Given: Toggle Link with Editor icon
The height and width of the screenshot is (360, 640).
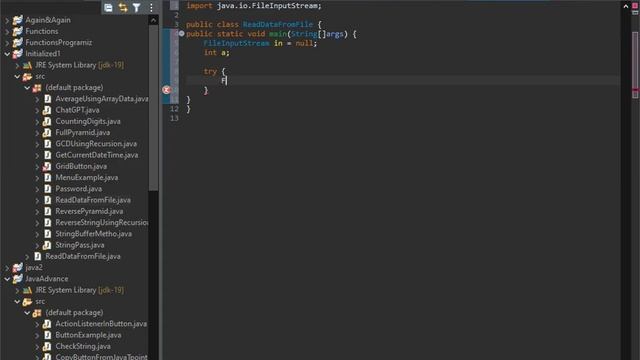Looking at the screenshot, I should pos(122,7).
